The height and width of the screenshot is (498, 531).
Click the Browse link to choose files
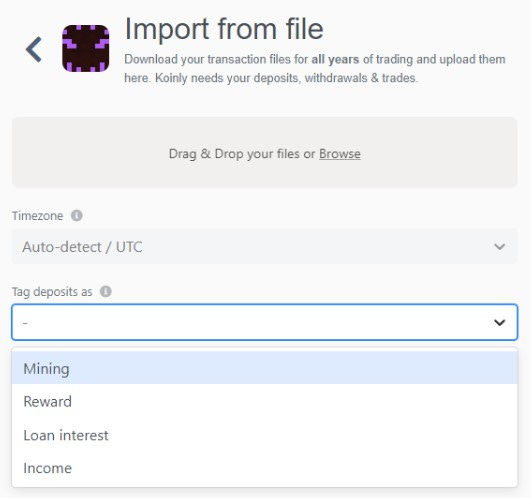click(340, 154)
